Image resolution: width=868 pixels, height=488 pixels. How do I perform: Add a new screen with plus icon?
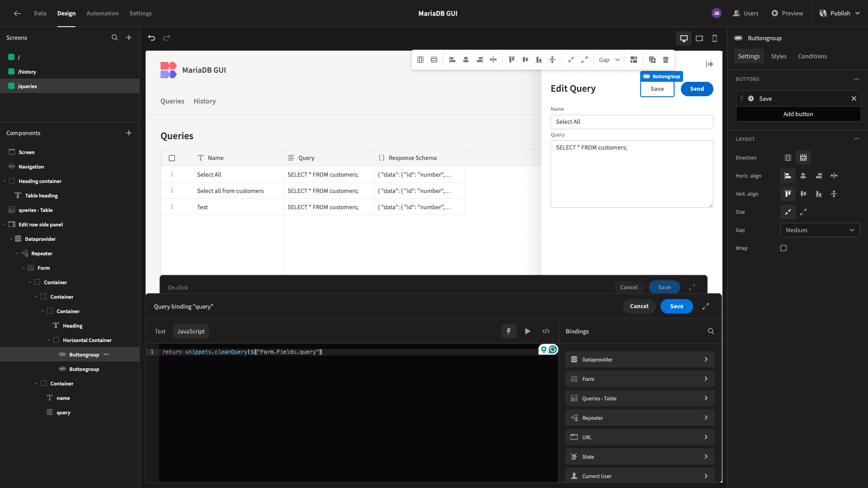coord(129,38)
